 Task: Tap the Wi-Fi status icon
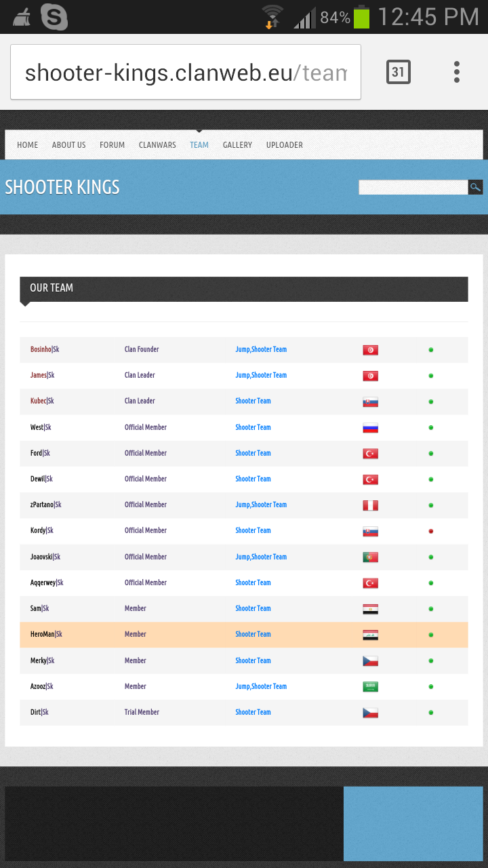tap(273, 16)
